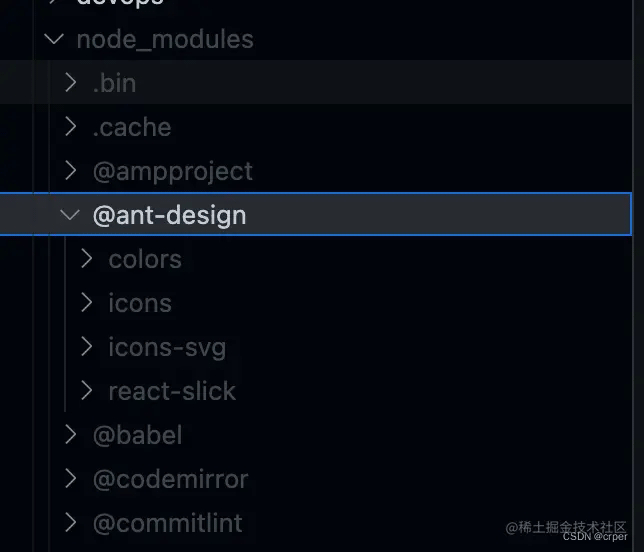The height and width of the screenshot is (552, 644).
Task: Select the .bin folder name
Action: point(115,83)
